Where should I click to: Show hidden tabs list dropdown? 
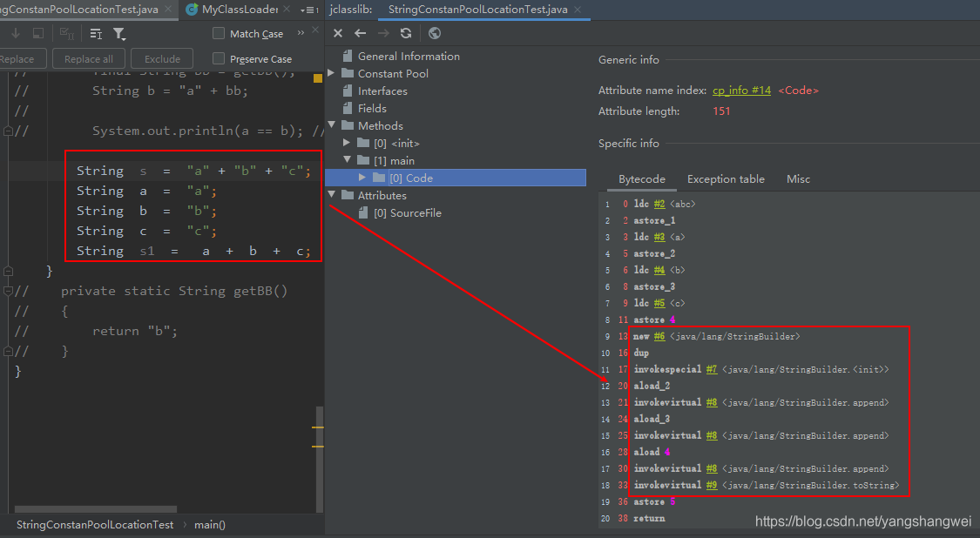pyautogui.click(x=308, y=10)
